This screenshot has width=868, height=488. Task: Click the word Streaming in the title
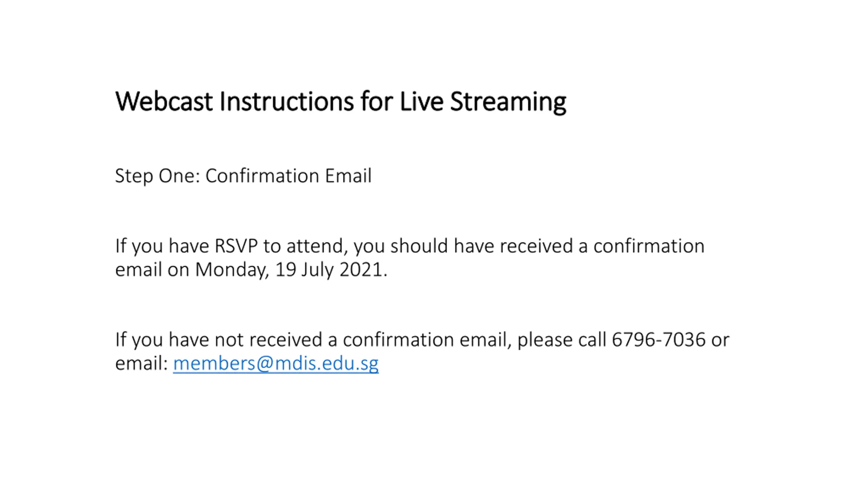tap(508, 102)
